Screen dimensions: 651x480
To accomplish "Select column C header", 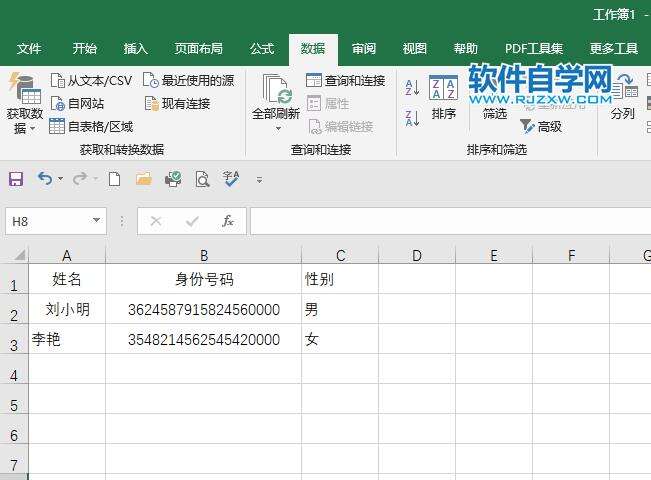I will (x=340, y=255).
